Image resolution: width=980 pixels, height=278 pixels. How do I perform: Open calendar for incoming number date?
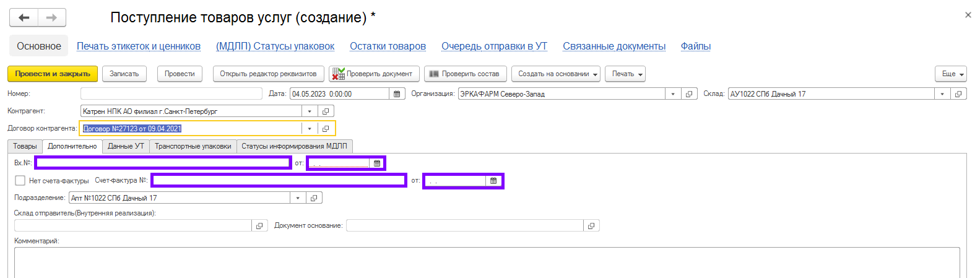[x=377, y=163]
